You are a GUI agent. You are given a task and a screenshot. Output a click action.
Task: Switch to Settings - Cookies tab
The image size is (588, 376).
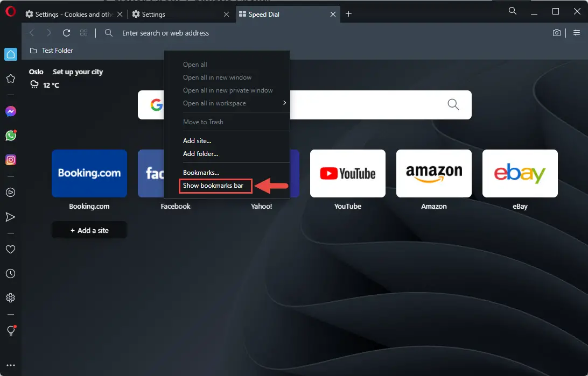click(73, 14)
